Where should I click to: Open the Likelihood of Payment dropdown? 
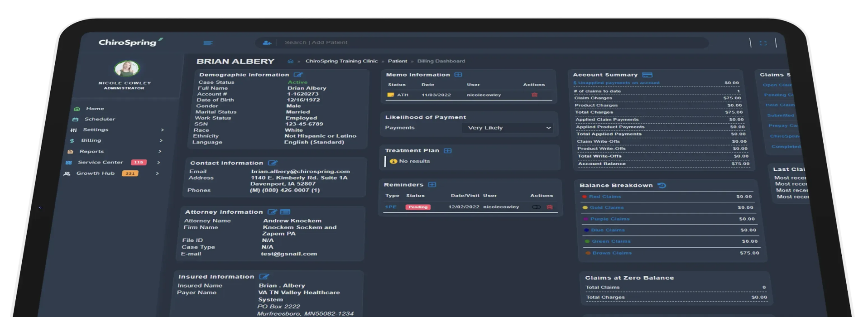pos(508,128)
